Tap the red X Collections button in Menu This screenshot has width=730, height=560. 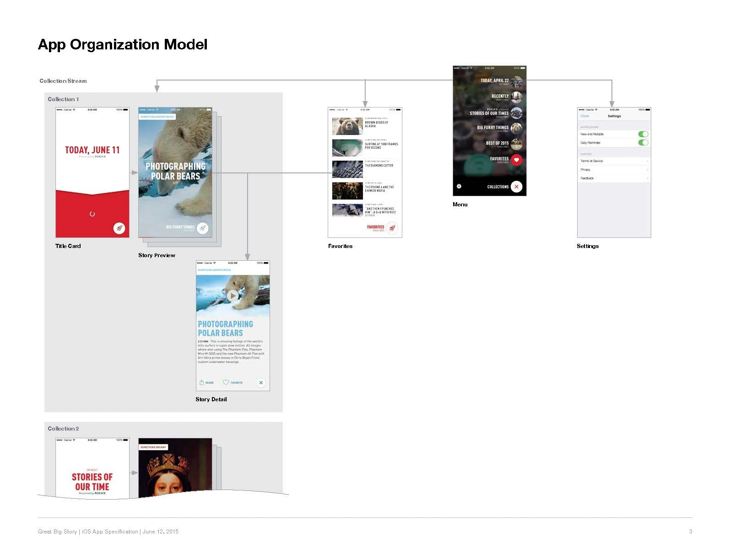coord(516,187)
